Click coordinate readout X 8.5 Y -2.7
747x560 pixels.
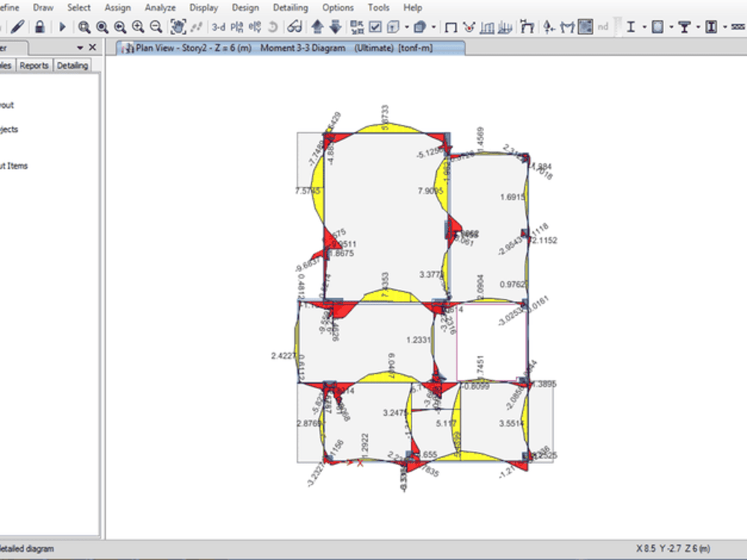tap(673, 549)
